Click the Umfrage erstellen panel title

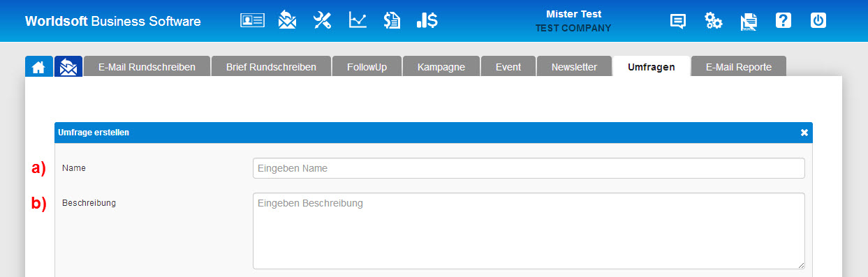(94, 132)
